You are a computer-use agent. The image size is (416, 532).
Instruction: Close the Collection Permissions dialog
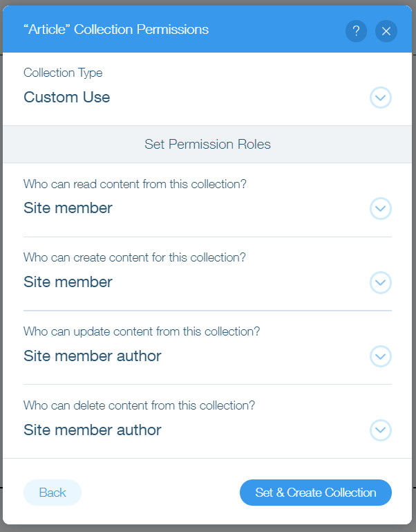pos(386,31)
